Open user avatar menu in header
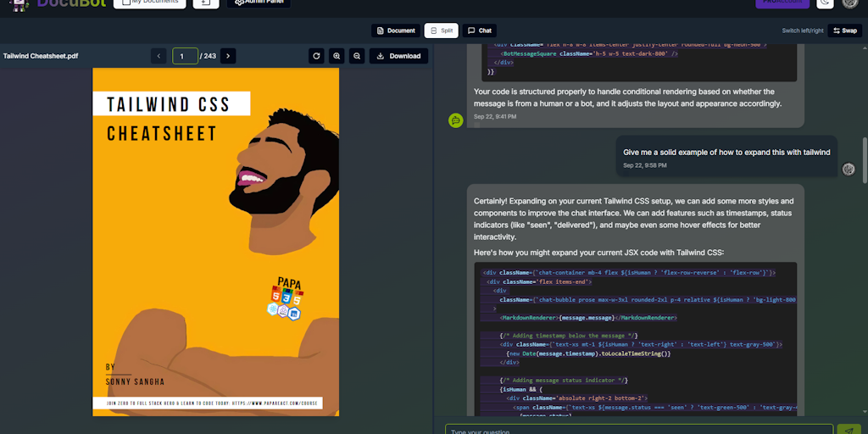Screen dimensions: 868x434 [849, 3]
